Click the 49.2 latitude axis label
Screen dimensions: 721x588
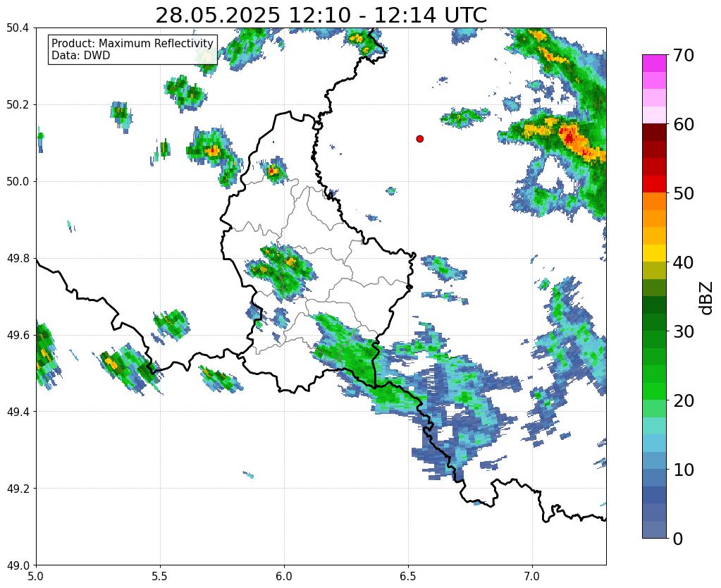click(18, 489)
